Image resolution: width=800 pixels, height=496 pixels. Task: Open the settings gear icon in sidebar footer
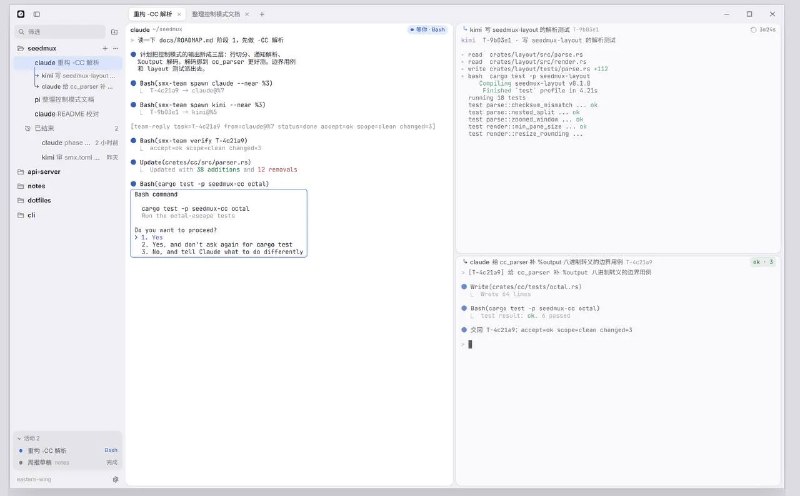pos(115,480)
